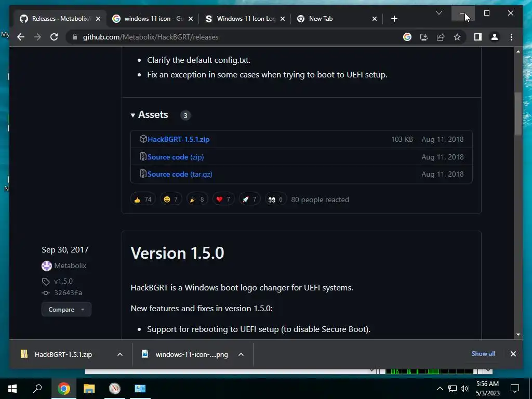Click the file icon beside Source code (tar.gz)
Viewport: 532px width, 399px height.
pos(143,174)
